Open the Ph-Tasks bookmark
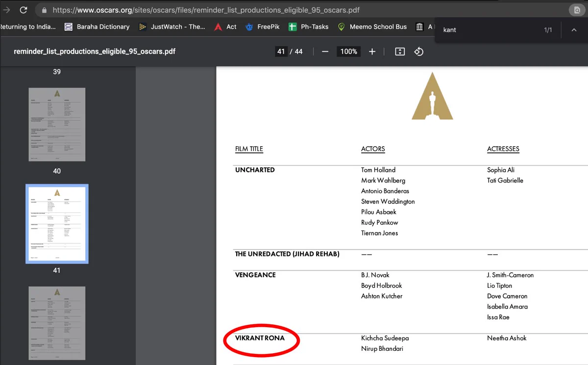This screenshot has height=365, width=588. click(309, 27)
